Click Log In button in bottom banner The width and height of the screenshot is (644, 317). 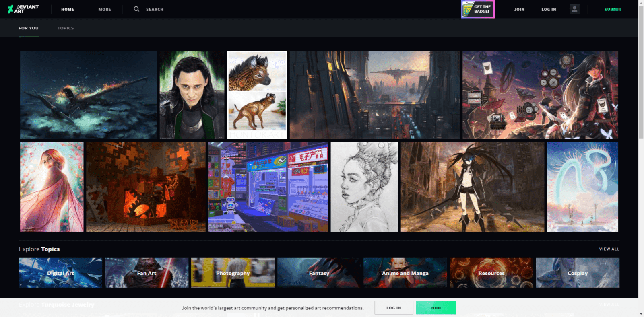(x=394, y=308)
